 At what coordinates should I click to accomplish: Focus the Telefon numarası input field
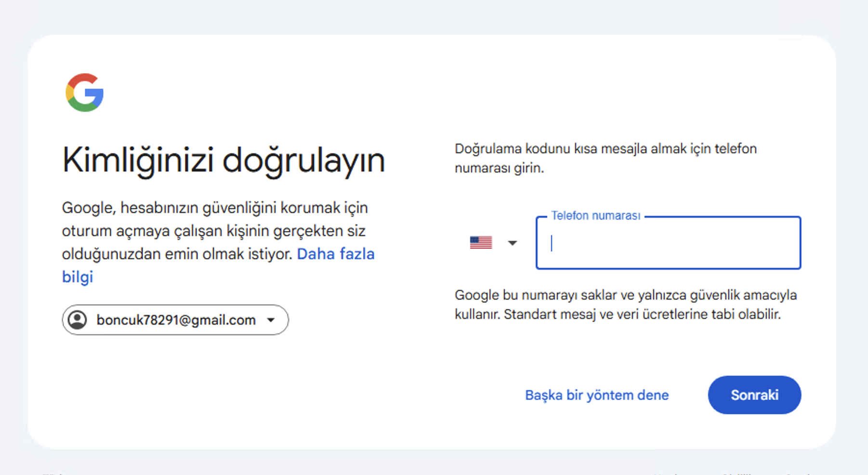point(668,243)
